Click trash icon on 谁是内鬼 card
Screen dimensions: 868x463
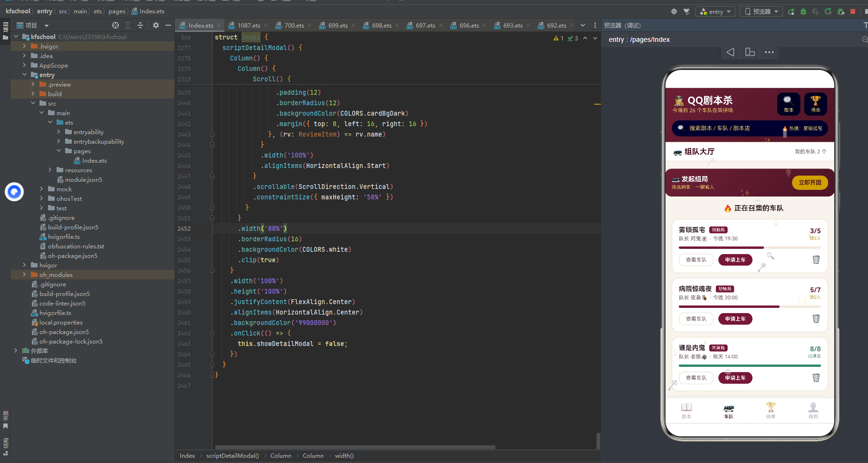tap(816, 378)
